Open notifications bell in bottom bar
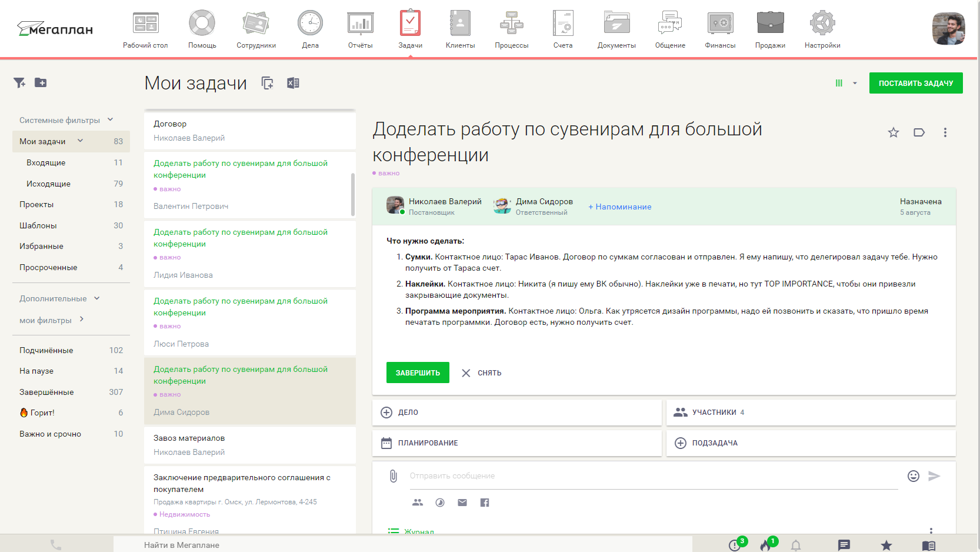The image size is (980, 552). [796, 546]
